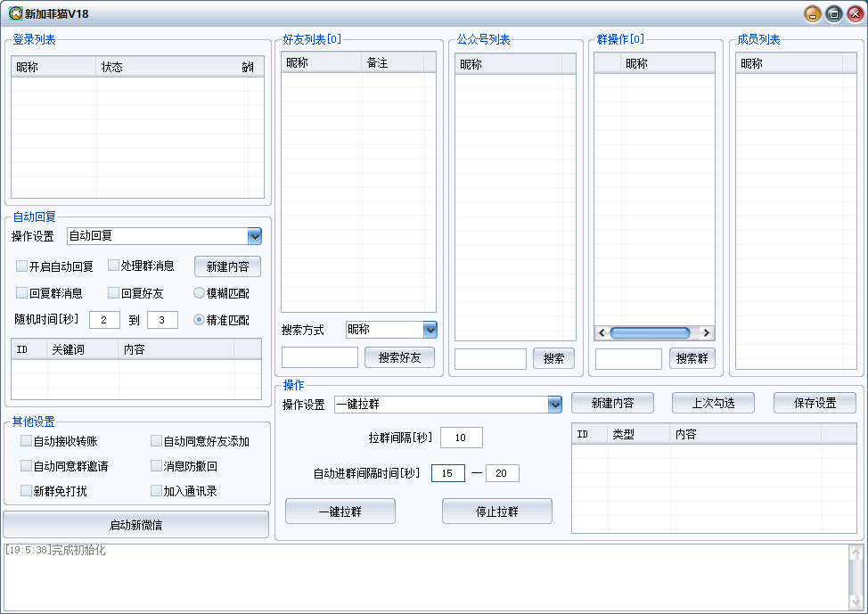
Task: Check the 消息防撤回 option
Action: click(156, 466)
